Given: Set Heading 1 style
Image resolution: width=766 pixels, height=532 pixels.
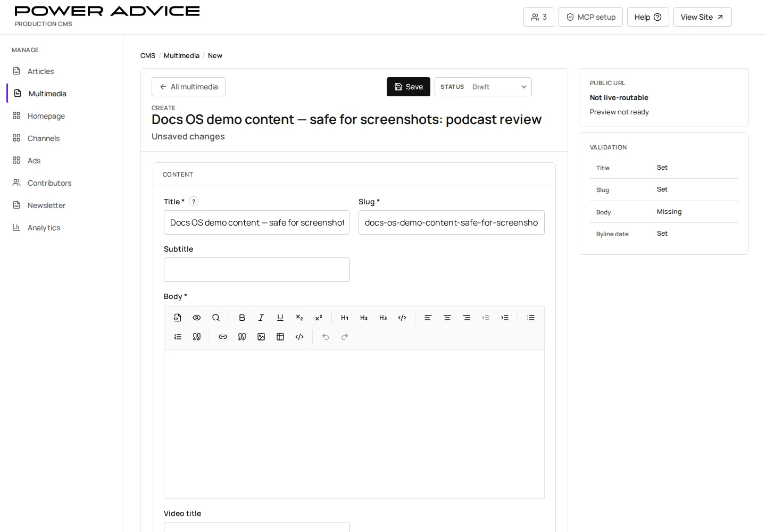Looking at the screenshot, I should (x=345, y=318).
